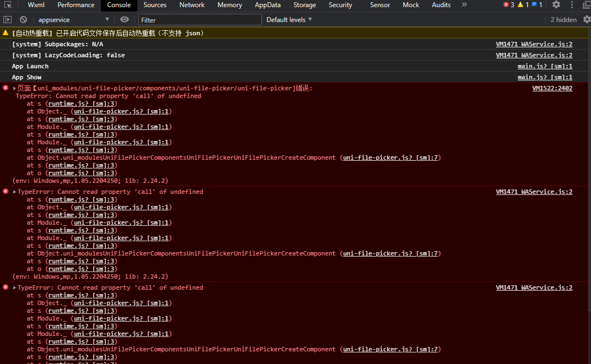Switch to the Sources tab
591x364 pixels.
point(155,5)
